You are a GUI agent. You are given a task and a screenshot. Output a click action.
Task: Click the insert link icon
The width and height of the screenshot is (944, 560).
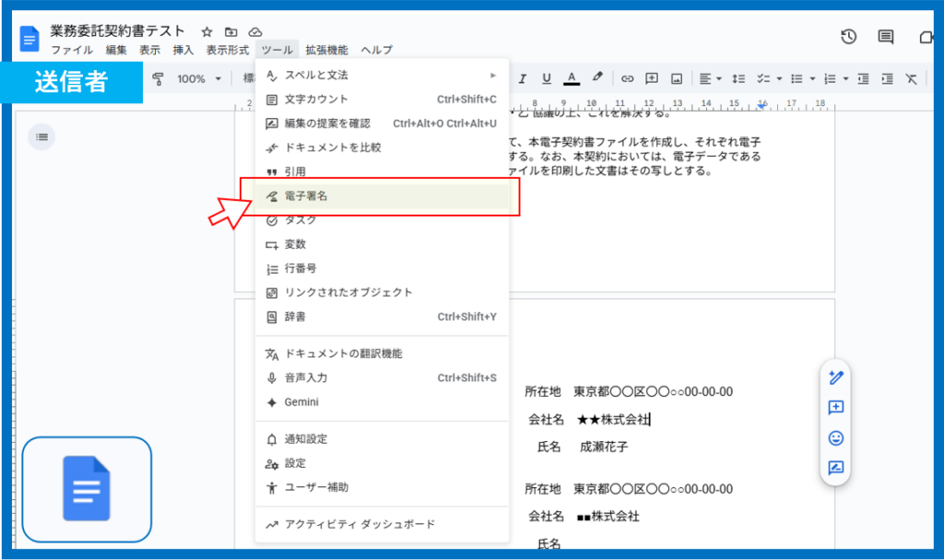click(x=627, y=78)
